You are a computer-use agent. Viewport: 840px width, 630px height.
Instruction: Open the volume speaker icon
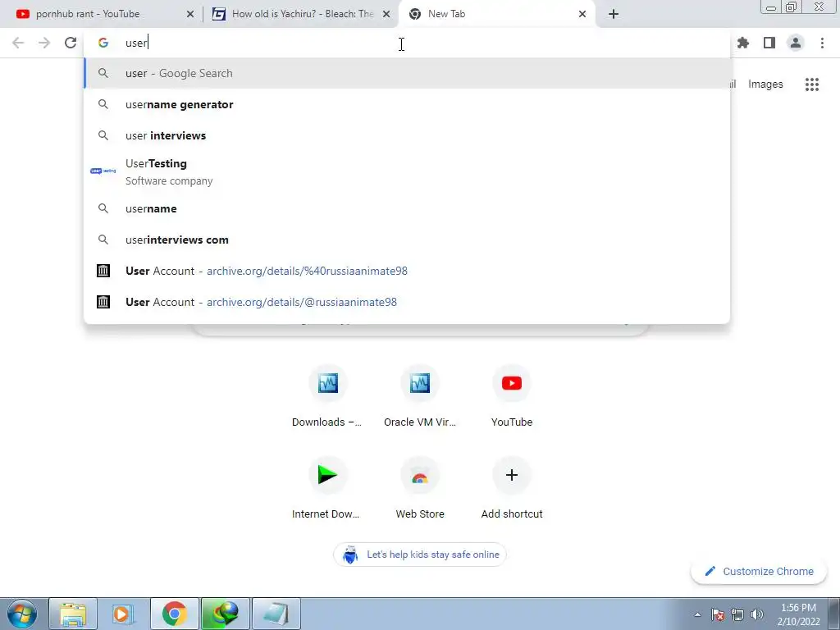coord(757,614)
